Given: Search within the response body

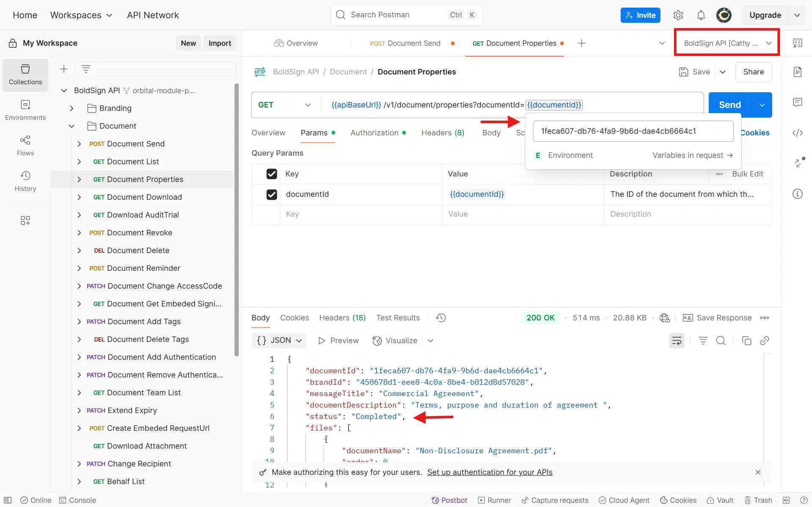Looking at the screenshot, I should (x=721, y=341).
